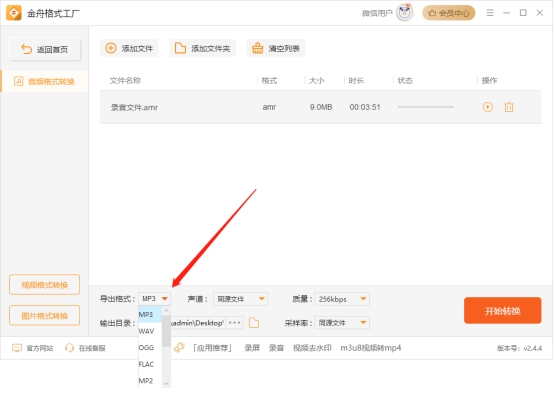Open 在线客服 online support
The image size is (554, 398).
click(85, 348)
